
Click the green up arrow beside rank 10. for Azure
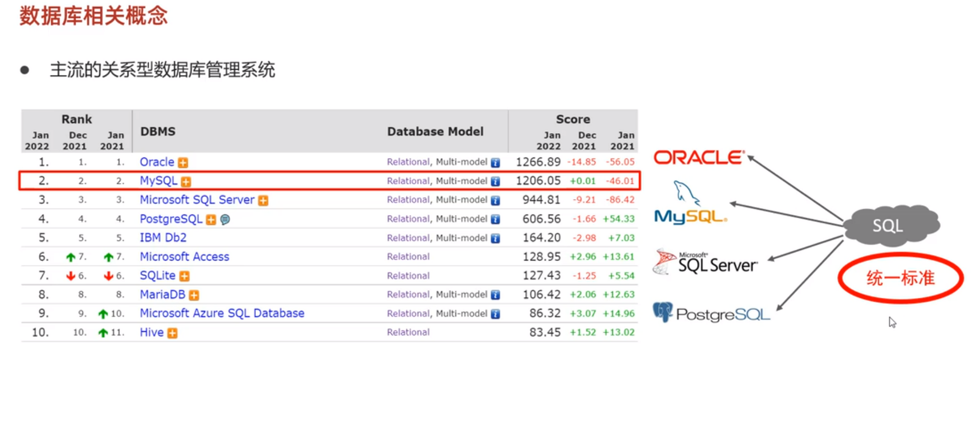(x=103, y=314)
